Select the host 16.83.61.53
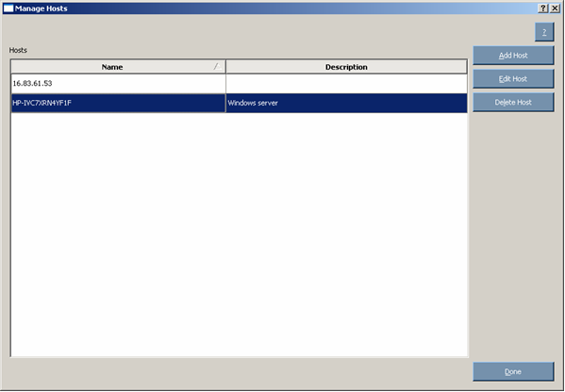 point(118,84)
